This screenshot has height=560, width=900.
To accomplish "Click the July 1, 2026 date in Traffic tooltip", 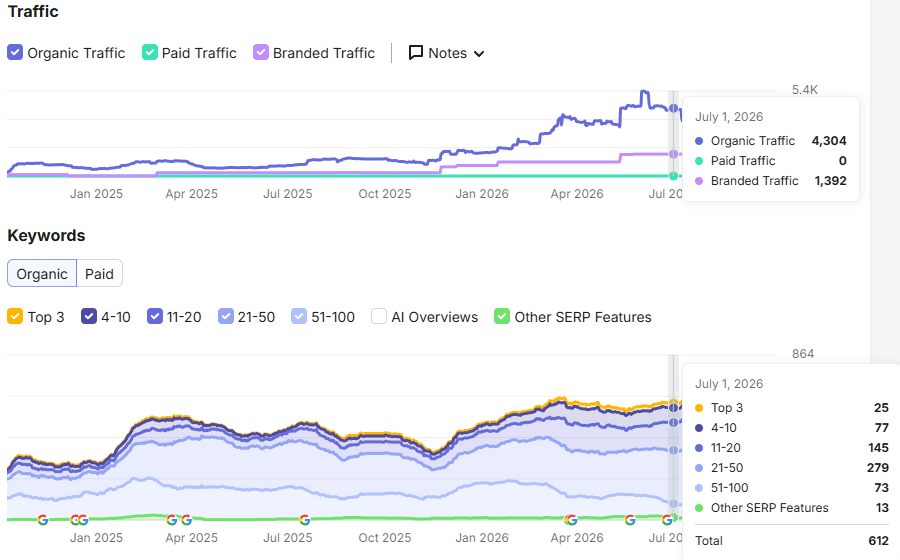I will [x=729, y=117].
